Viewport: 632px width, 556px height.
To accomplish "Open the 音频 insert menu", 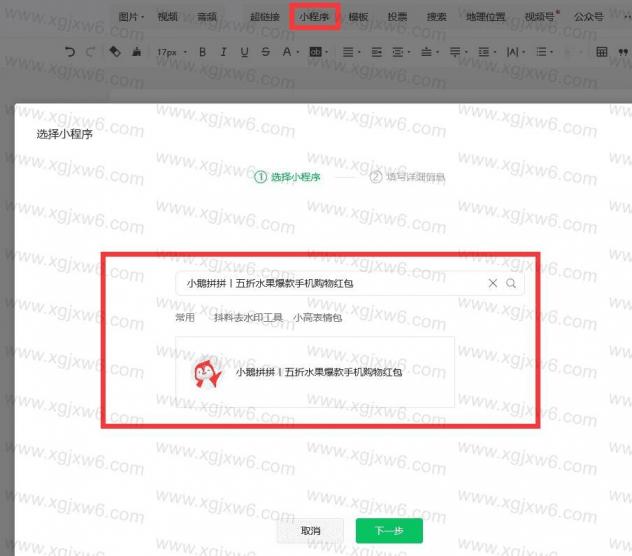I will pyautogui.click(x=207, y=17).
